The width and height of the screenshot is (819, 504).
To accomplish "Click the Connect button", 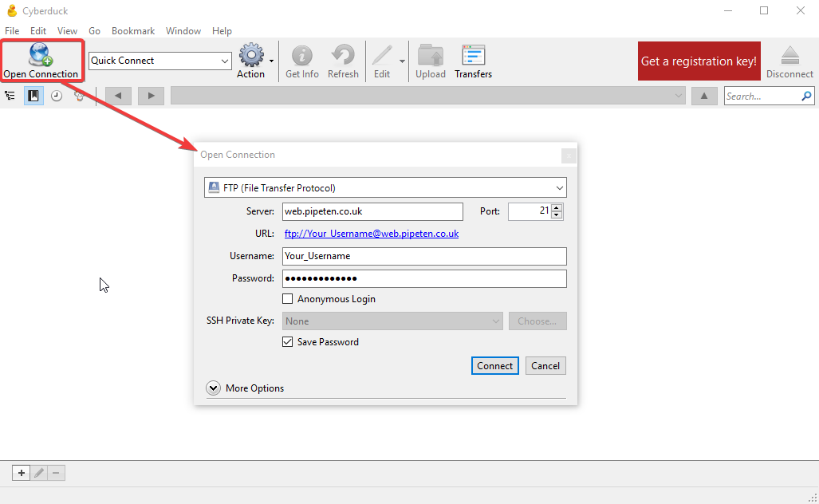I will (494, 365).
